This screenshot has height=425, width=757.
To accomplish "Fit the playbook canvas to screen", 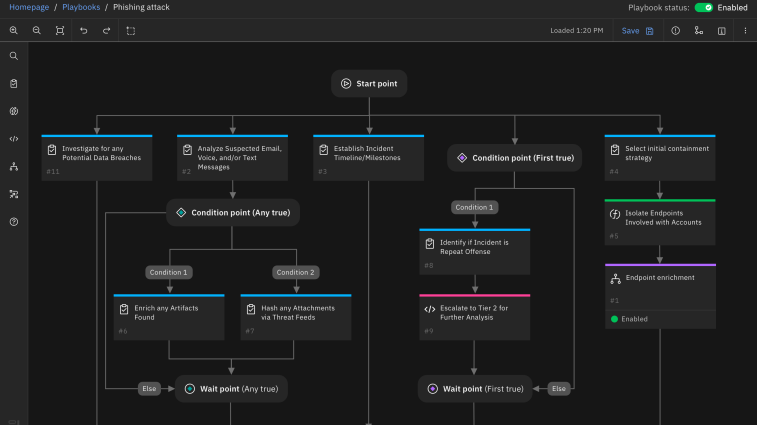I will point(60,31).
